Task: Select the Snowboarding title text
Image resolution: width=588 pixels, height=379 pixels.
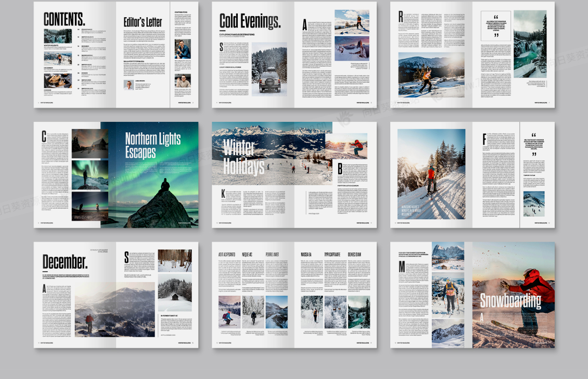Action: click(x=510, y=301)
